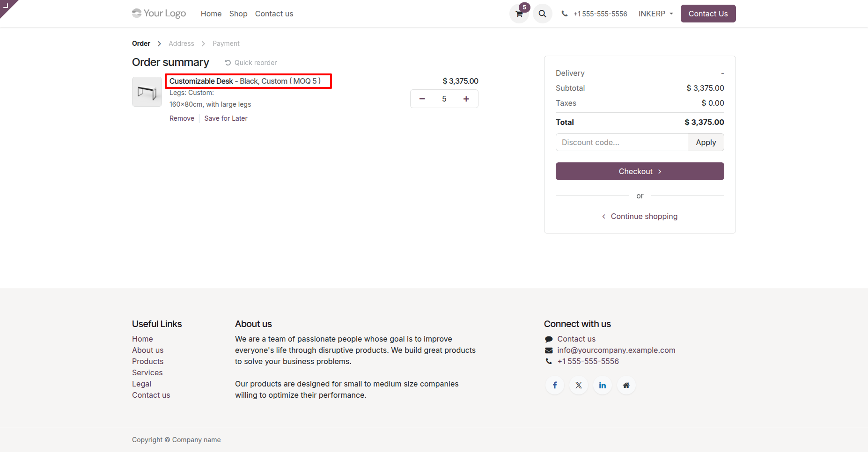Open Shop in top navigation

[x=238, y=14]
